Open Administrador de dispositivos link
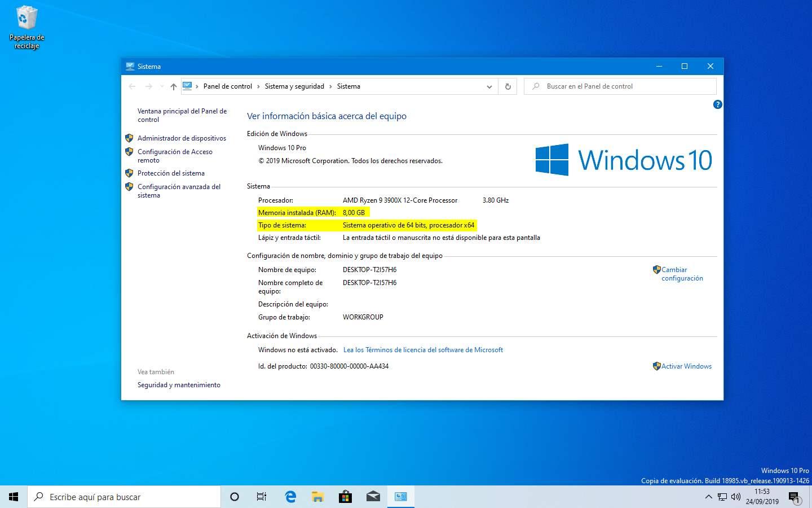The image size is (812, 508). [x=182, y=138]
